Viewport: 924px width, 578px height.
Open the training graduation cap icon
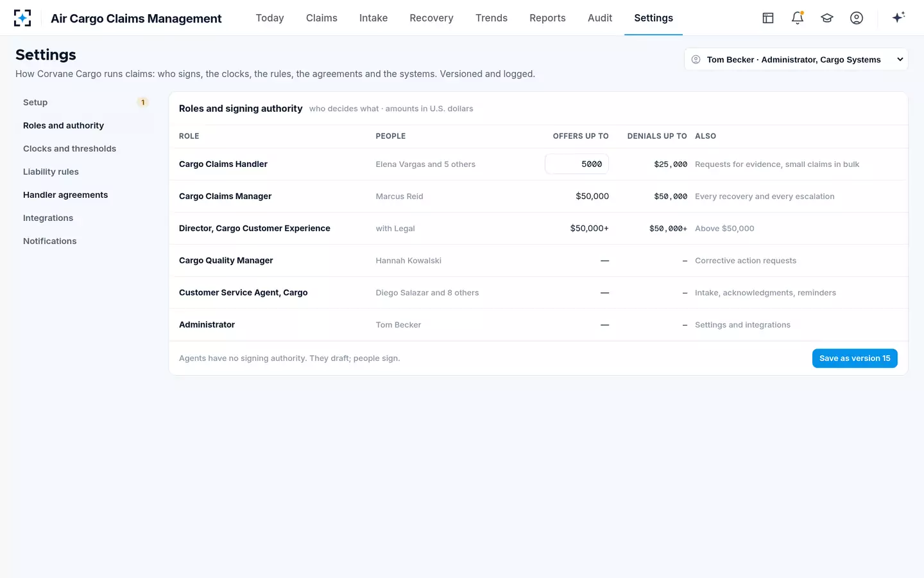(x=827, y=18)
